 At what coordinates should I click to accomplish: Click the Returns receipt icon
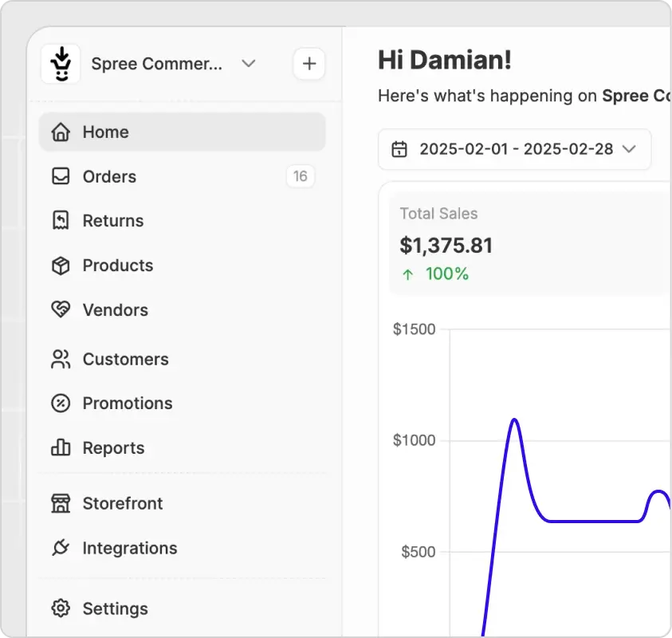pyautogui.click(x=61, y=221)
